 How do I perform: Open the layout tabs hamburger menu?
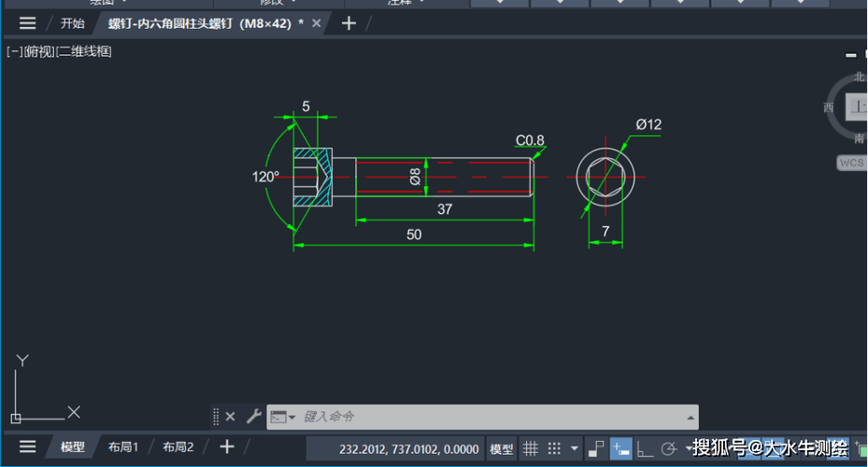coord(28,447)
